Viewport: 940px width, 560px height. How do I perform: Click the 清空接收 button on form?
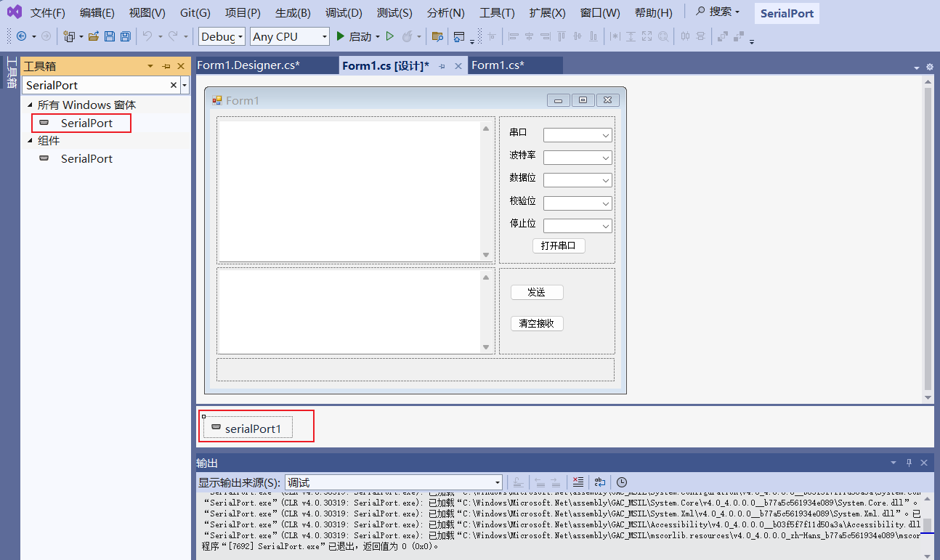click(537, 323)
